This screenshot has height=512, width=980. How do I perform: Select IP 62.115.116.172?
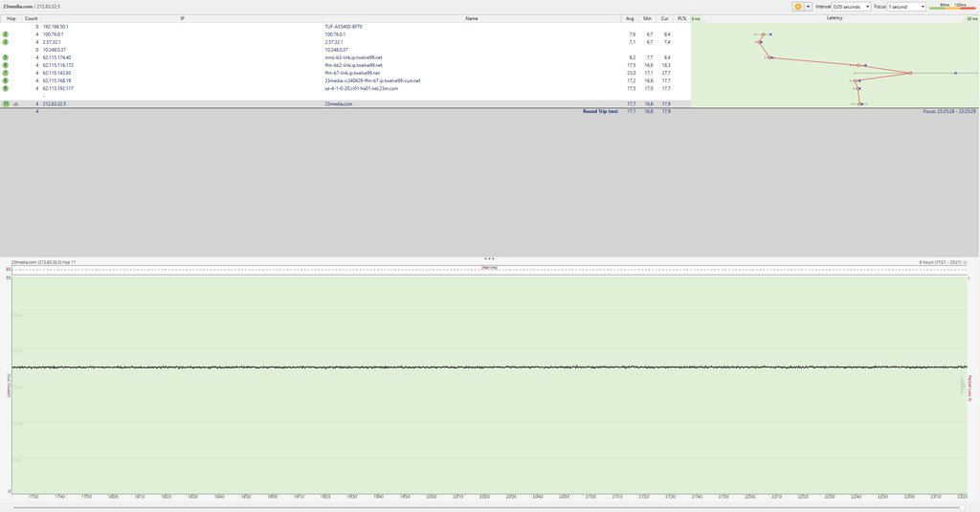point(58,65)
